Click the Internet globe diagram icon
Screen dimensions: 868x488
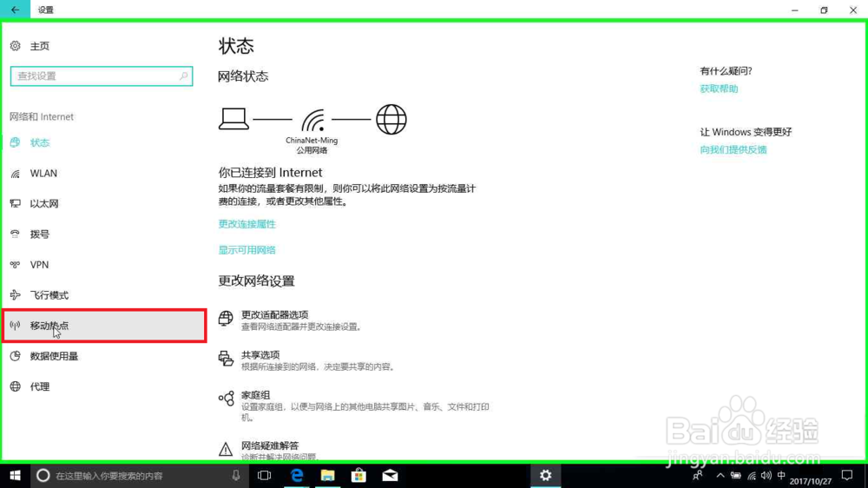pos(391,119)
